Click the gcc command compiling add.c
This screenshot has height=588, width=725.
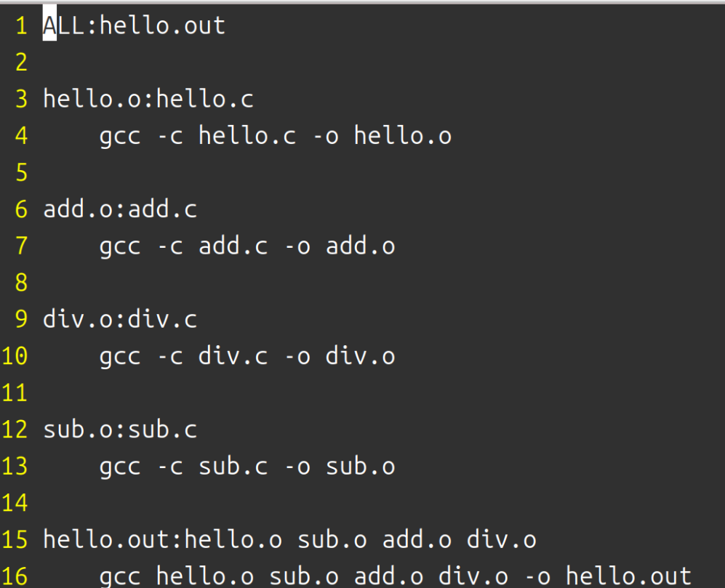pyautogui.click(x=247, y=246)
